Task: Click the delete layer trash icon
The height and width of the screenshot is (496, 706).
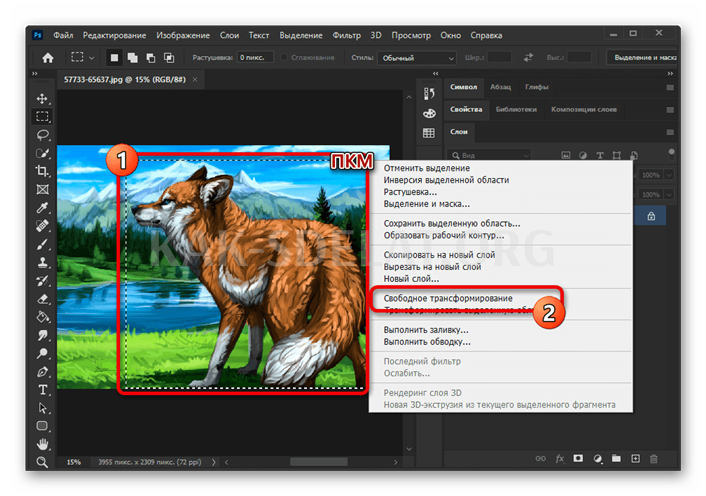Action: (x=654, y=459)
